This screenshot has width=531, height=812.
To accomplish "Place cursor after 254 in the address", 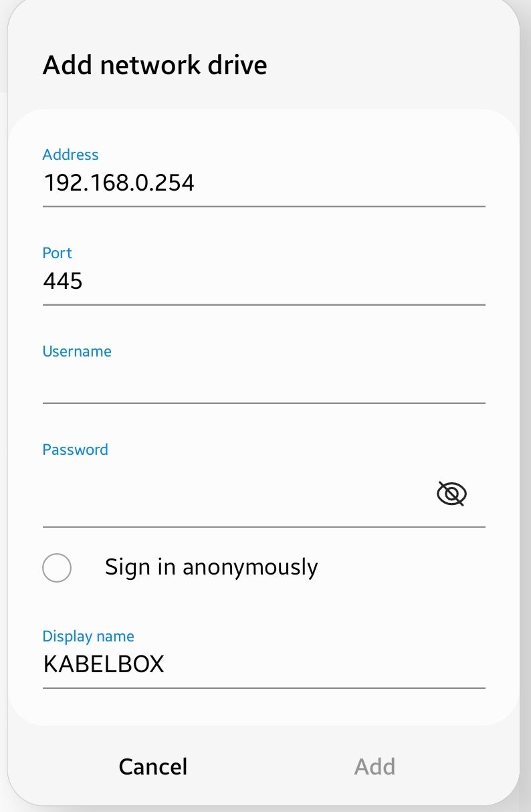I will click(195, 183).
